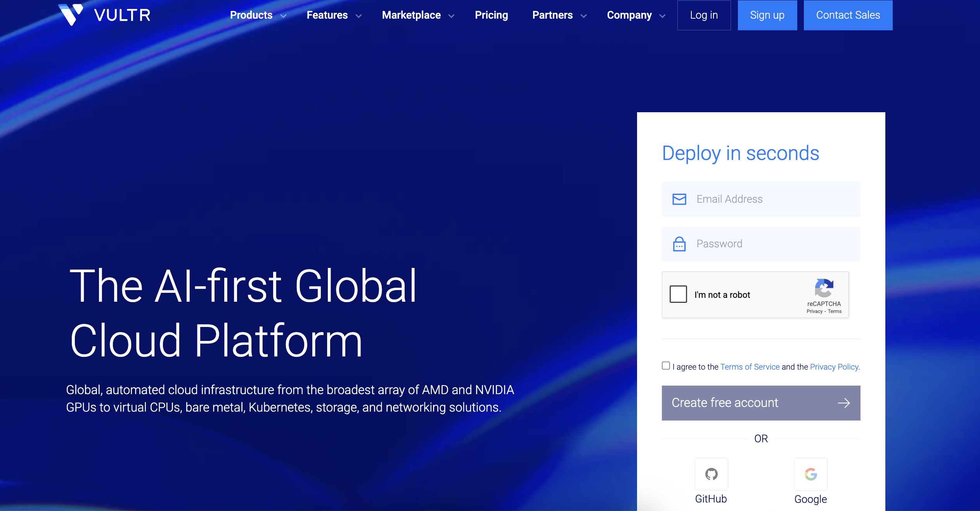Sign up using the GitHub icon

(711, 474)
